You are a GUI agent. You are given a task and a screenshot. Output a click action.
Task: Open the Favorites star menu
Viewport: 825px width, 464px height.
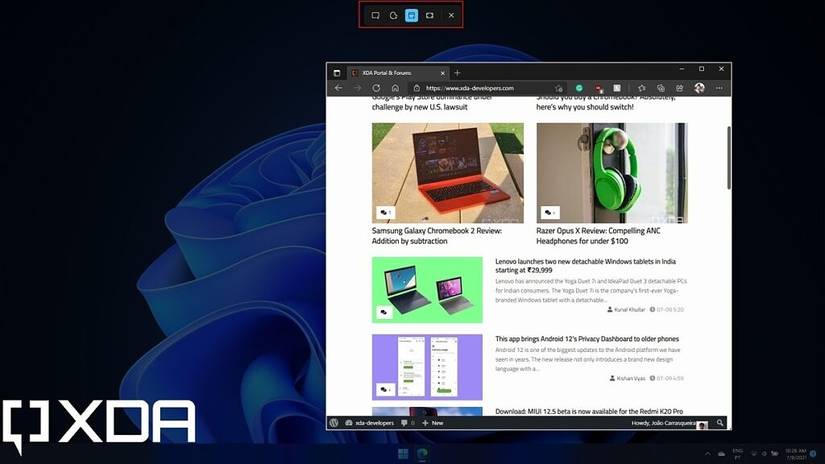(x=641, y=88)
